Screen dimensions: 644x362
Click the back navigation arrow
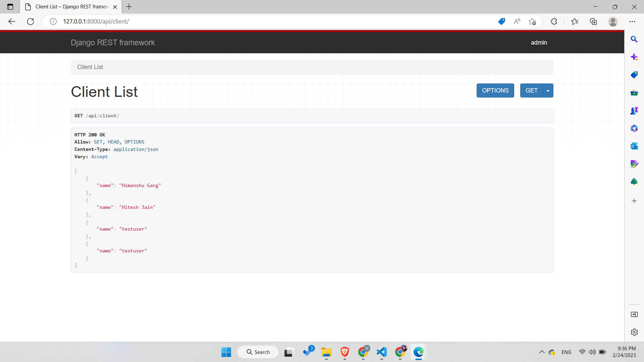click(x=12, y=21)
